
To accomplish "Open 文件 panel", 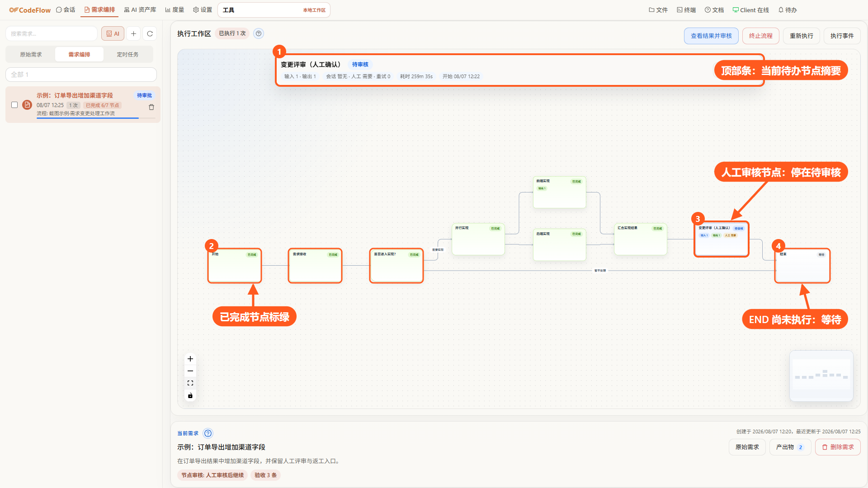I will [658, 10].
